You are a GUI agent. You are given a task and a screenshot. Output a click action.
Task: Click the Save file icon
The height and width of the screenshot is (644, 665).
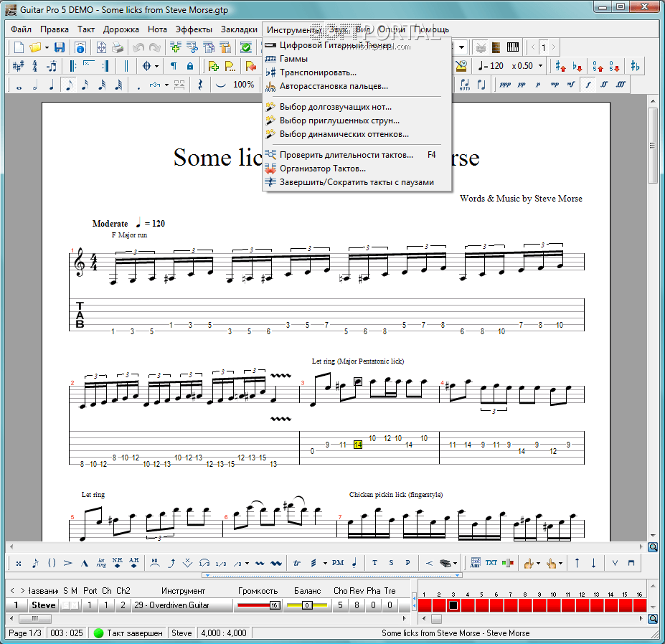point(60,47)
